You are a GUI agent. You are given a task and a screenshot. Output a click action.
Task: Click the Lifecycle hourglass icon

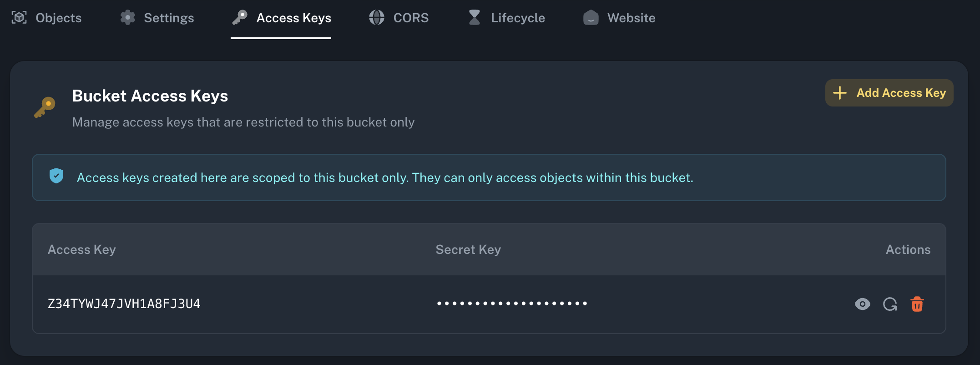pos(475,18)
